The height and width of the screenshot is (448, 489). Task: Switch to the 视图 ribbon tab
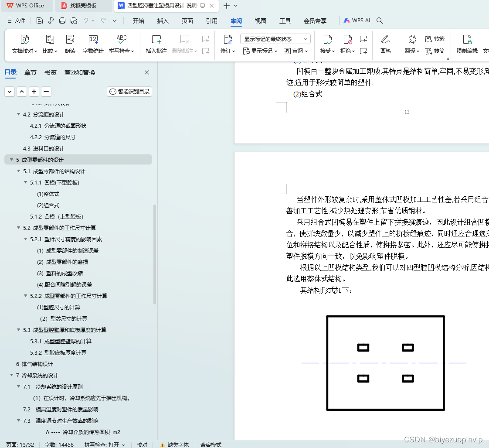pos(260,21)
